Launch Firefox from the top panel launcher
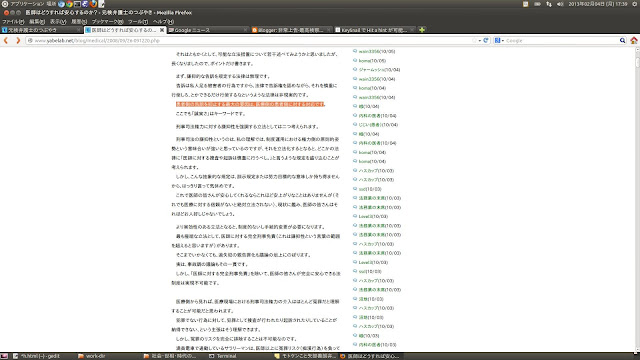This screenshot has height=360, width=640. pyautogui.click(x=93, y=4)
